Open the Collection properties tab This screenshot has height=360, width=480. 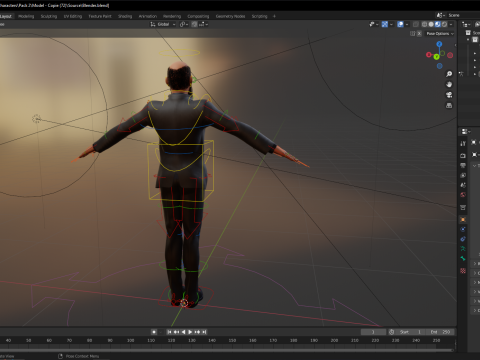[463, 207]
